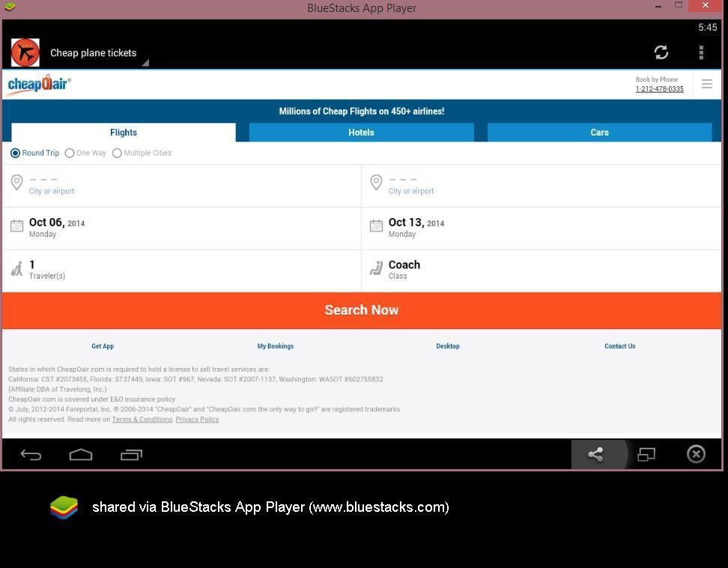
Task: Select the Round Trip radio button
Action: click(16, 153)
